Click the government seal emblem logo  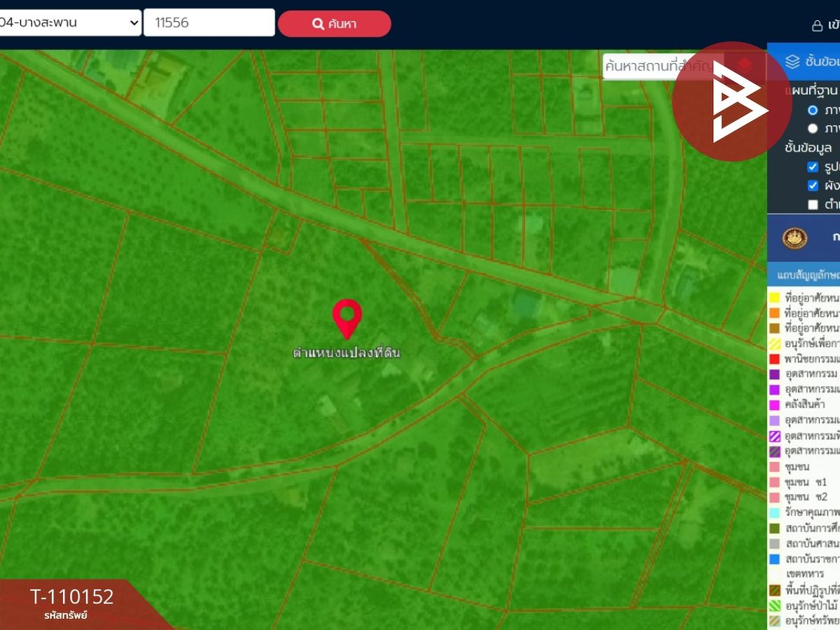tap(794, 238)
